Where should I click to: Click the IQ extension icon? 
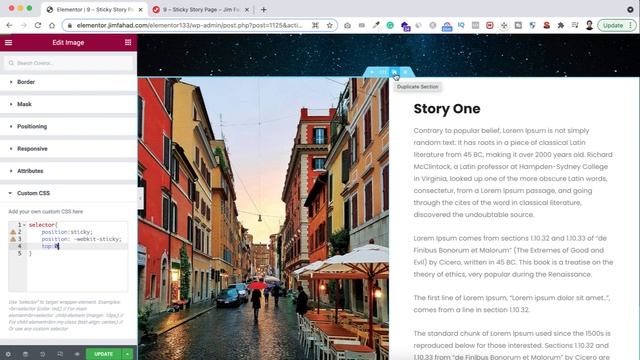461,25
